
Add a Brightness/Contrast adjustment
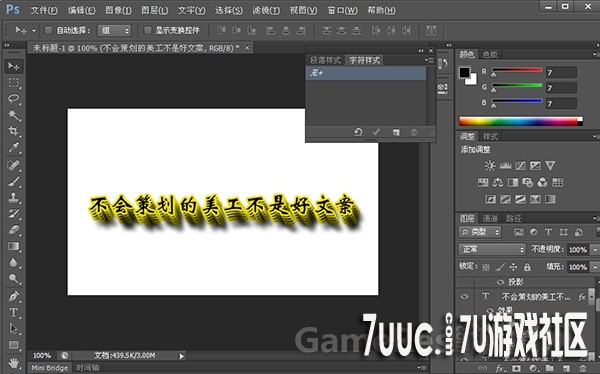click(x=490, y=165)
